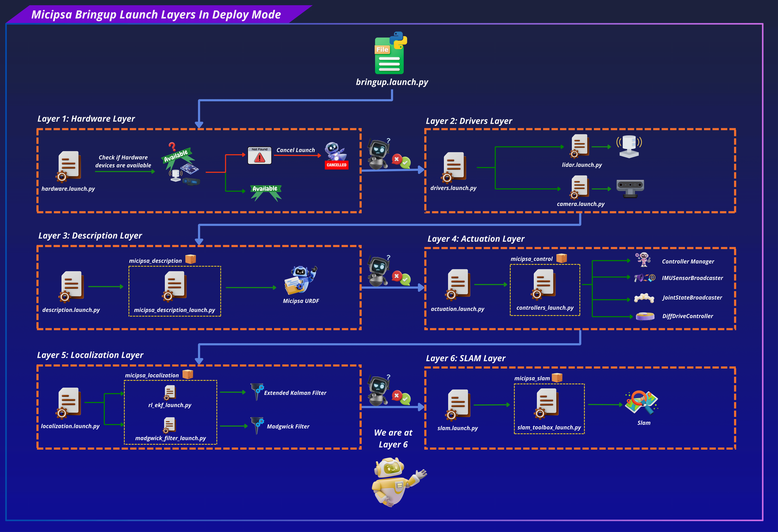Click the Micipsa Bringup Launch Layers title banner
This screenshot has width=778, height=532.
[156, 14]
